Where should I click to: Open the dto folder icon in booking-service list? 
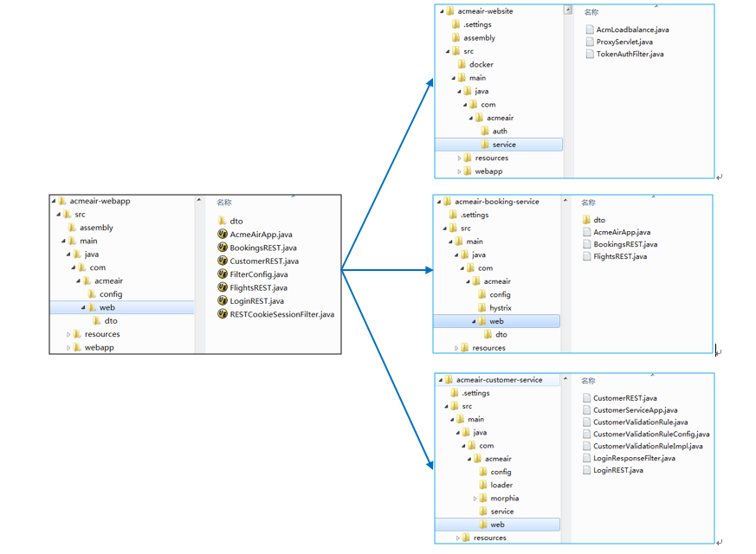pos(586,220)
